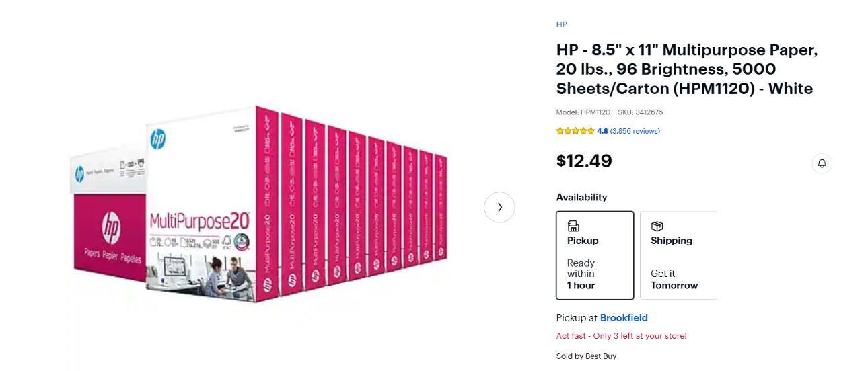
Task: Open the HP brand link
Action: click(x=561, y=24)
